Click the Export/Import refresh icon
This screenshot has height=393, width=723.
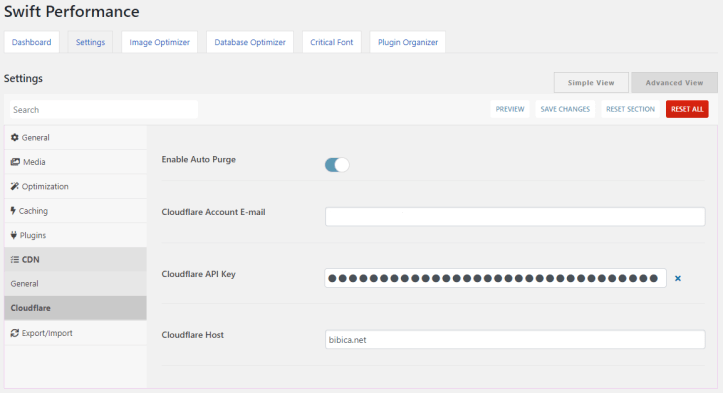[15, 333]
